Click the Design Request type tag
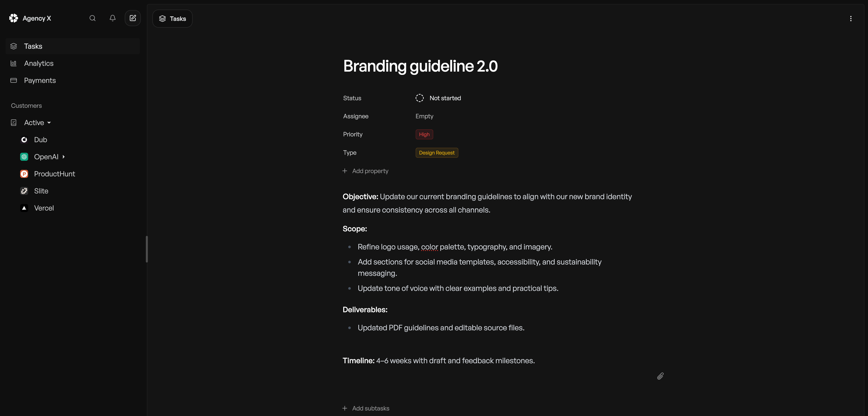Image resolution: width=868 pixels, height=416 pixels. [x=437, y=152]
